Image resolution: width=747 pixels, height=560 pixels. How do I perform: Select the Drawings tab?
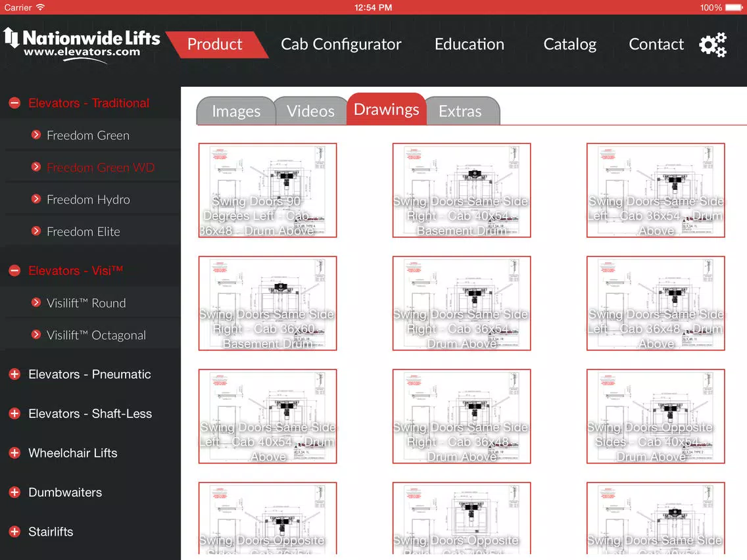tap(387, 109)
